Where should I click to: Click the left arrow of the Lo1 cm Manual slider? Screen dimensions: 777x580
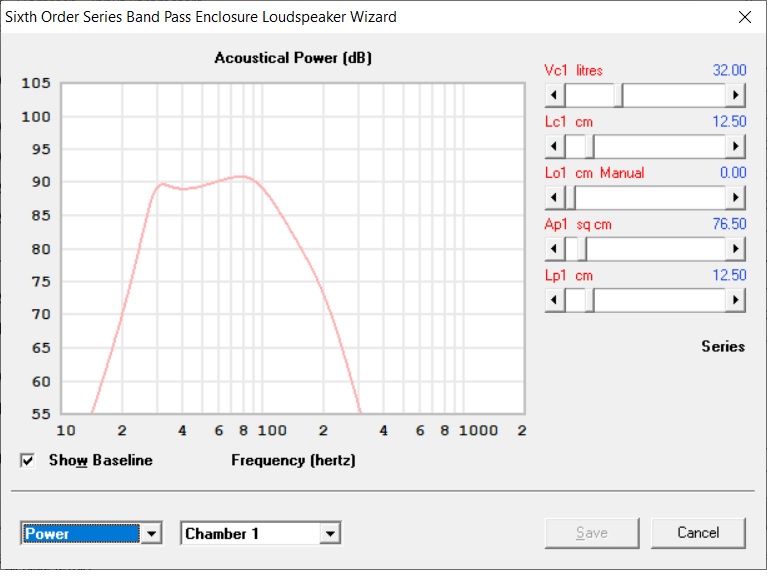click(x=555, y=198)
